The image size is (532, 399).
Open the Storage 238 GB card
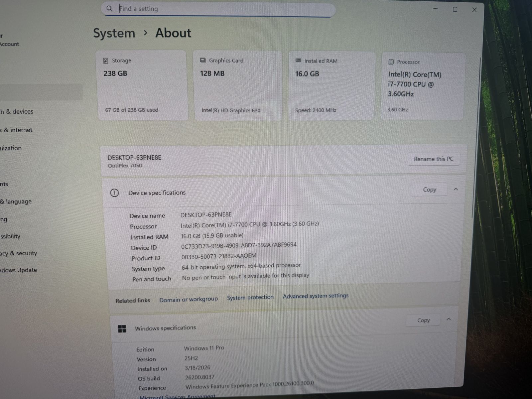coord(143,85)
